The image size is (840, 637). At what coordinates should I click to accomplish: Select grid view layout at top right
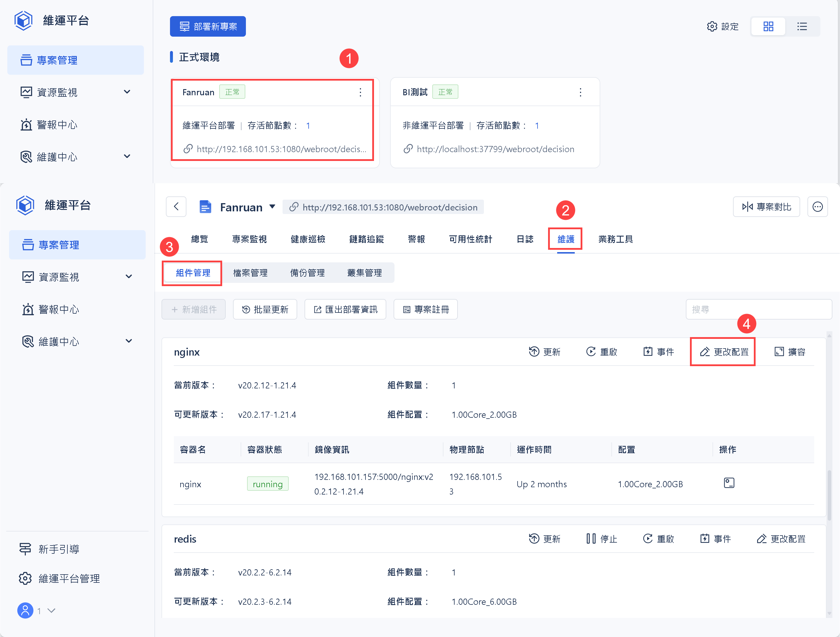(768, 26)
